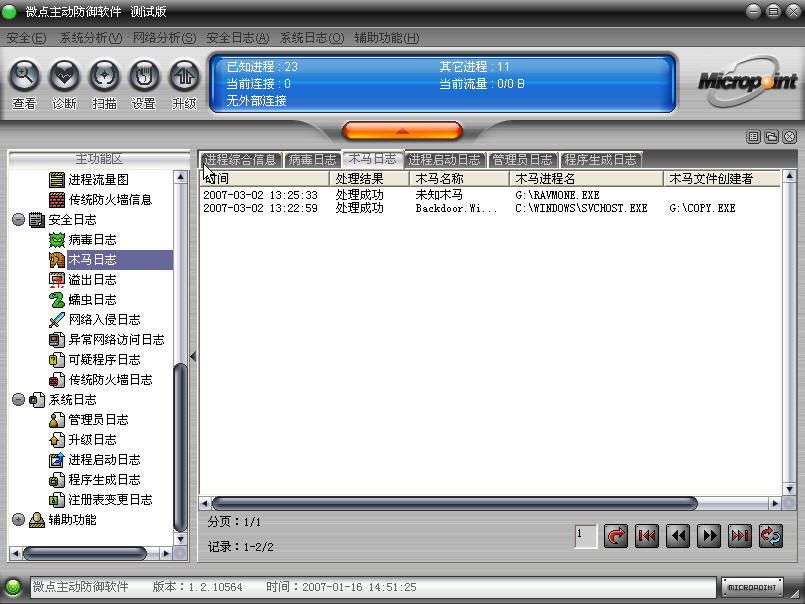
Task: Click the 管理员日志 person icon
Action: pyautogui.click(x=56, y=420)
